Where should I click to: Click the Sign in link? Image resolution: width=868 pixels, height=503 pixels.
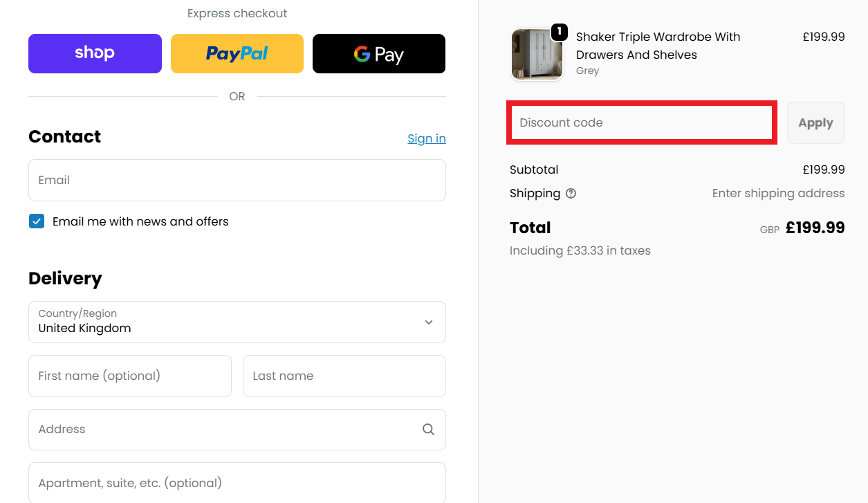tap(426, 138)
